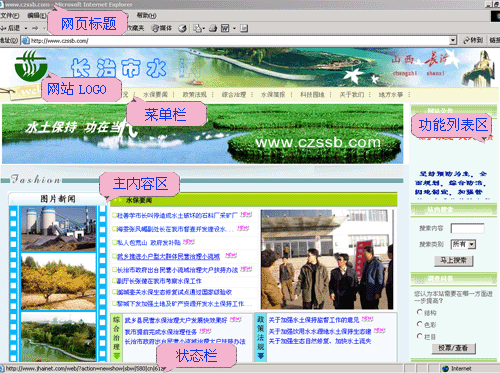Select 水保要闻 in the site menu bar
Screen dimensions: 500x373
[x=155, y=95]
